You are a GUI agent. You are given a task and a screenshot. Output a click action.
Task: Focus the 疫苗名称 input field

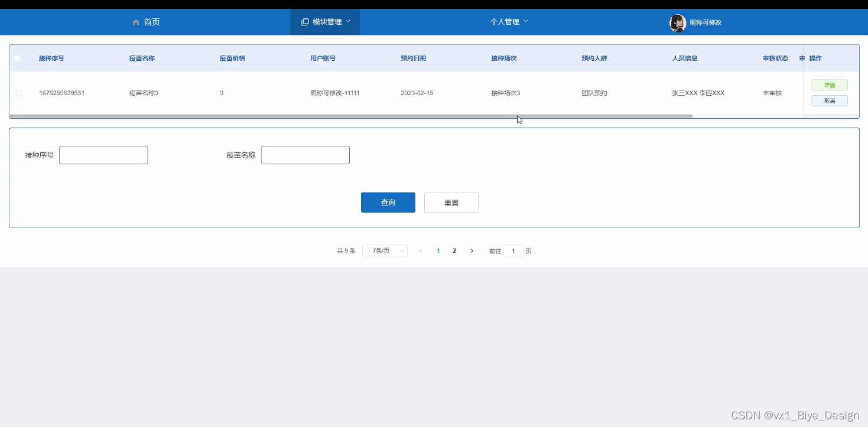(x=305, y=155)
